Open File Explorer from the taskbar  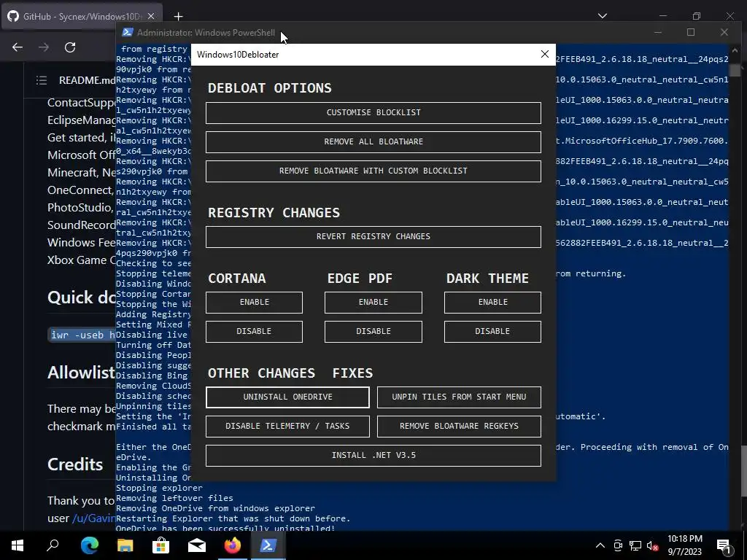[125, 545]
